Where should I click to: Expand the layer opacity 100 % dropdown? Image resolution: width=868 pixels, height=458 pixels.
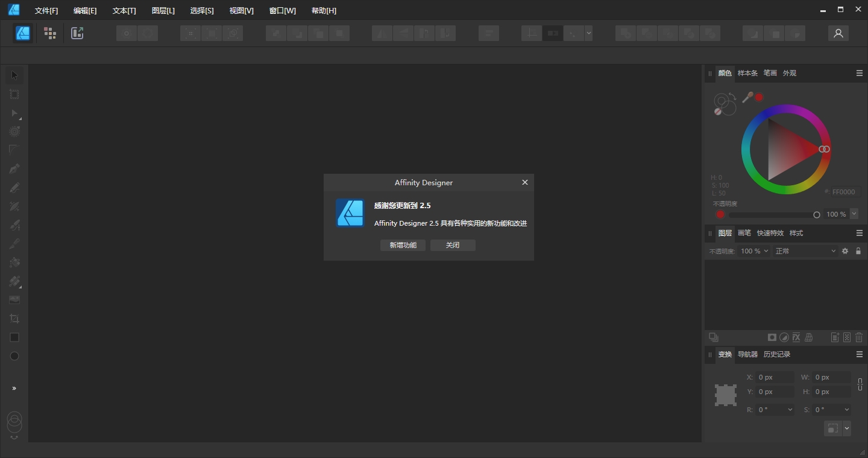coord(754,251)
